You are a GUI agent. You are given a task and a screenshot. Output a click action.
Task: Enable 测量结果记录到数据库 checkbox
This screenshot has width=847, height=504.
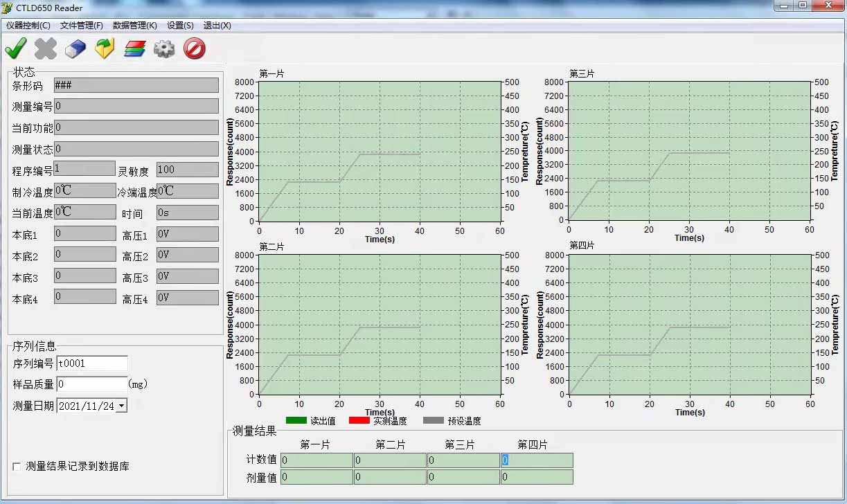tap(17, 467)
